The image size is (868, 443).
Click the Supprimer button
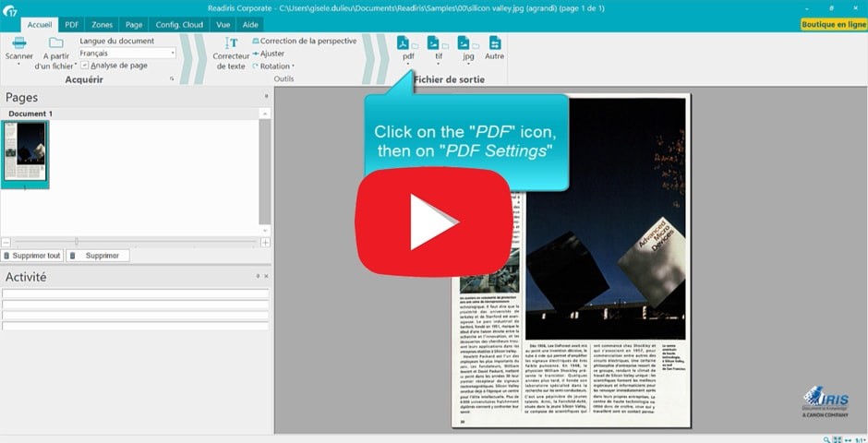click(98, 256)
